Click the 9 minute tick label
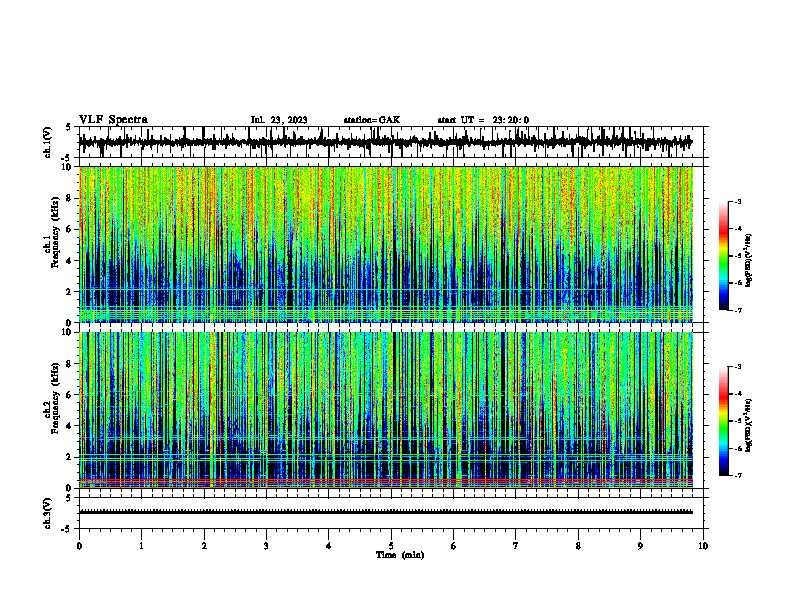This screenshot has width=792, height=612. [640, 546]
